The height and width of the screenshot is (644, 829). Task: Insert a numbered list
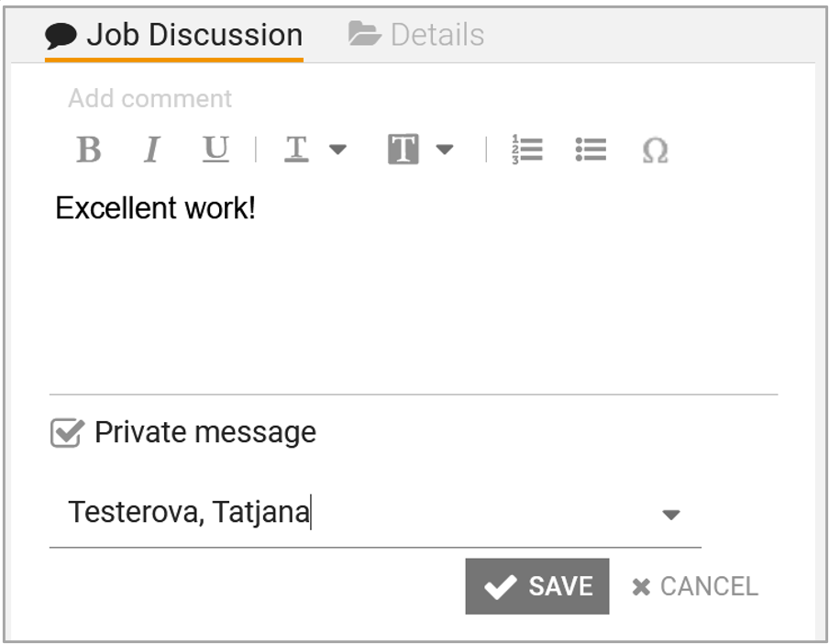(527, 150)
